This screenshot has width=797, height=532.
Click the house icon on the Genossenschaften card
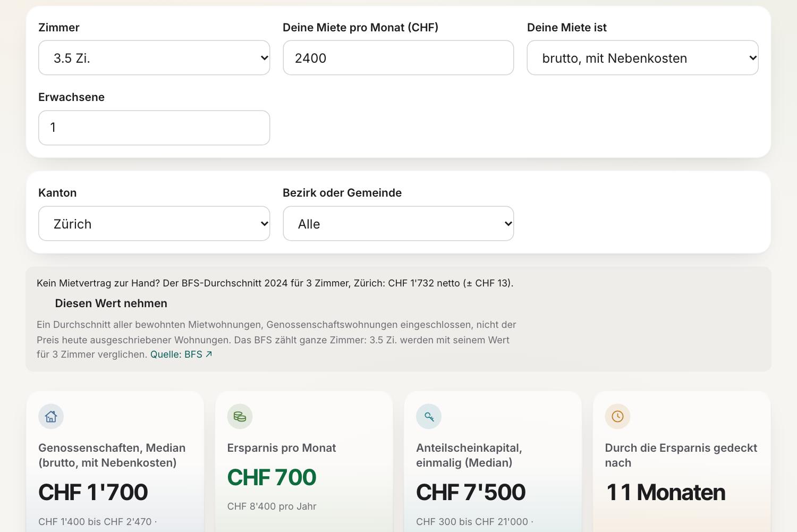pos(51,416)
